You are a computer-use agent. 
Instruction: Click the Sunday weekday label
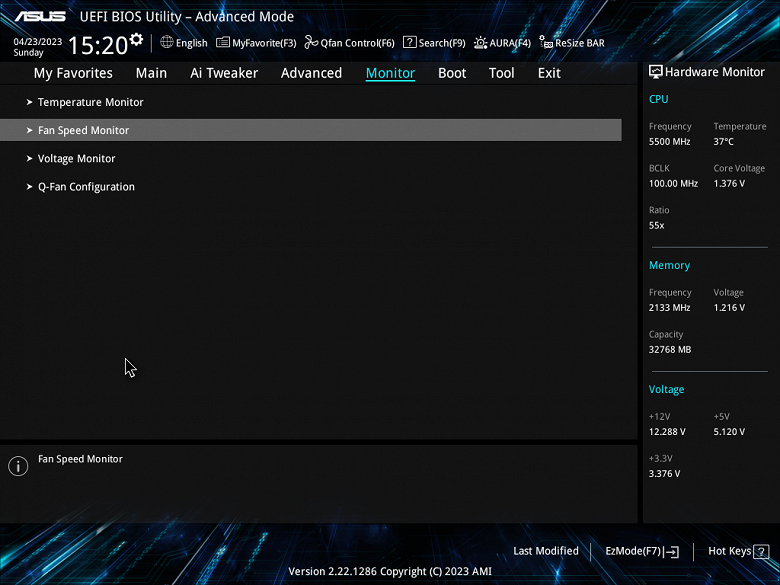[28, 53]
